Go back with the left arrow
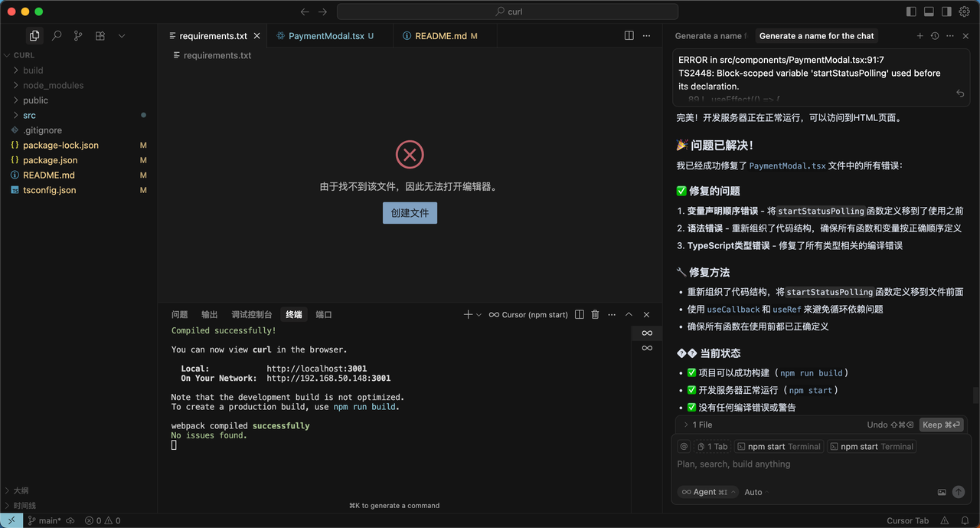980x528 pixels. pos(305,11)
